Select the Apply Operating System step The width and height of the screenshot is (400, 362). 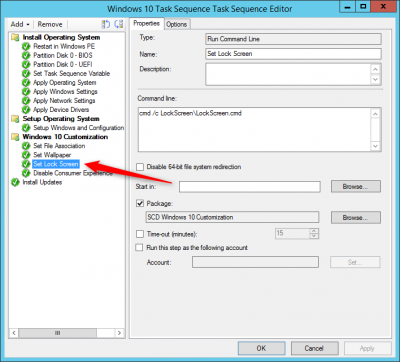click(65, 82)
